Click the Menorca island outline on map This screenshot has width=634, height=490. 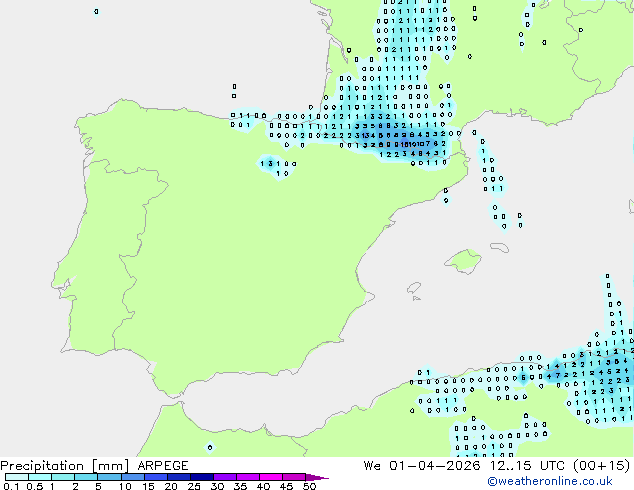click(499, 247)
